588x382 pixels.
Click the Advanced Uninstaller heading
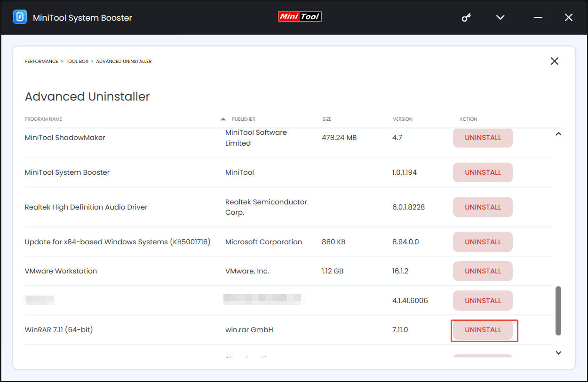pos(87,96)
